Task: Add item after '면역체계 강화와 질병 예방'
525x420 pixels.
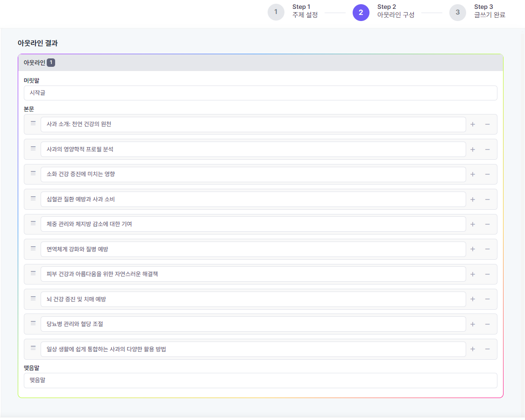Action: point(472,249)
